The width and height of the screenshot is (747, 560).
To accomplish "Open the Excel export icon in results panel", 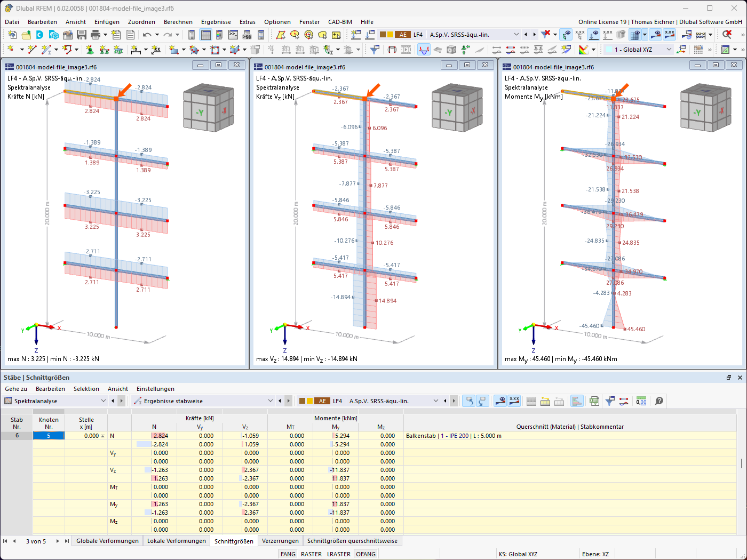I will [594, 401].
